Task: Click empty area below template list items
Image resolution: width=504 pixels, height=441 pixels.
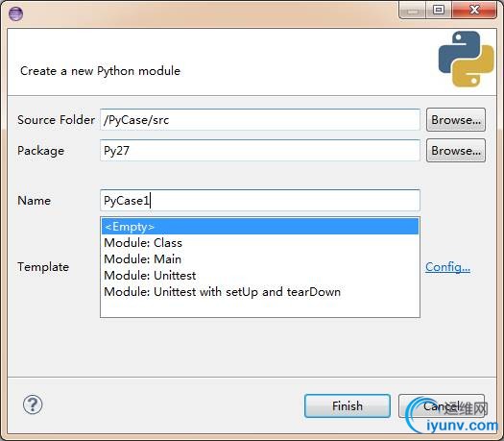Action: point(260,308)
